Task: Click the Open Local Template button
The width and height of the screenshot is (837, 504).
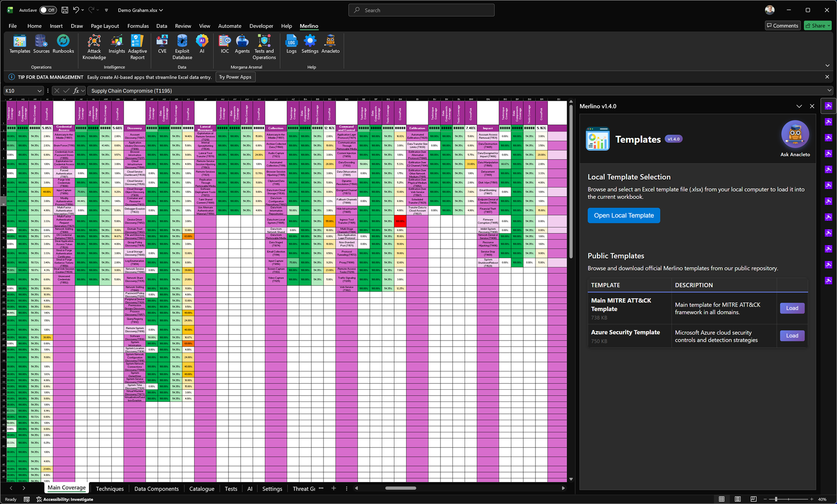Action: (624, 215)
